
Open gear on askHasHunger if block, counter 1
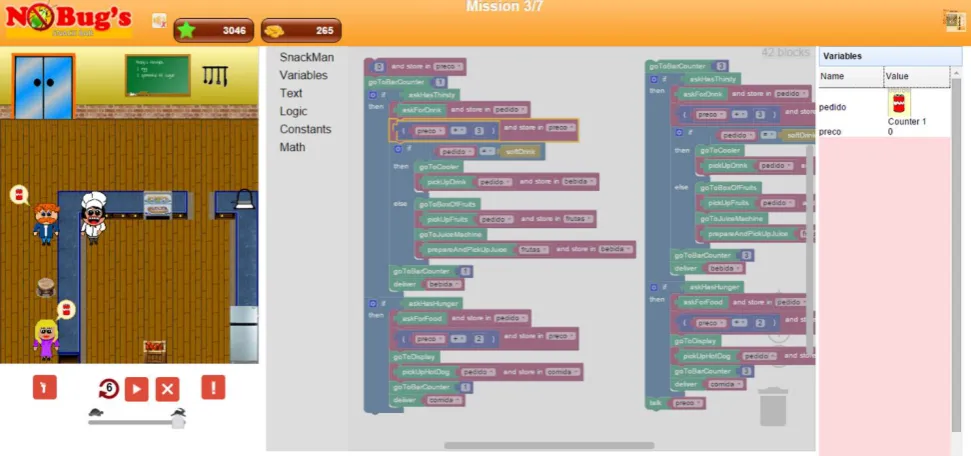[x=372, y=304]
